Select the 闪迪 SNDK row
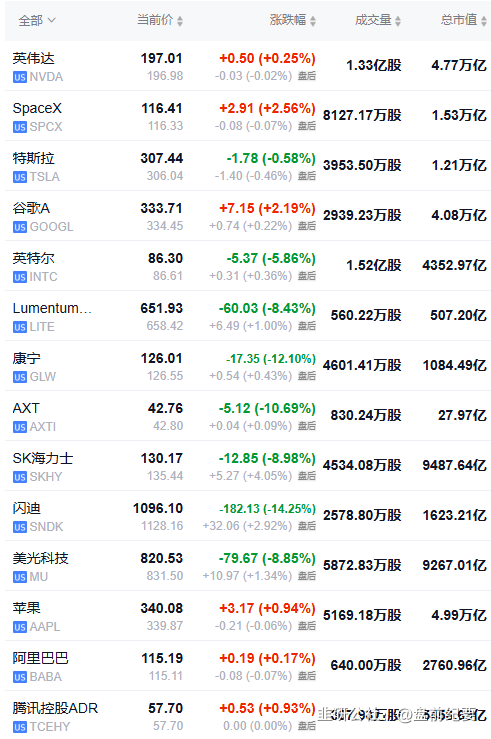 click(248, 516)
